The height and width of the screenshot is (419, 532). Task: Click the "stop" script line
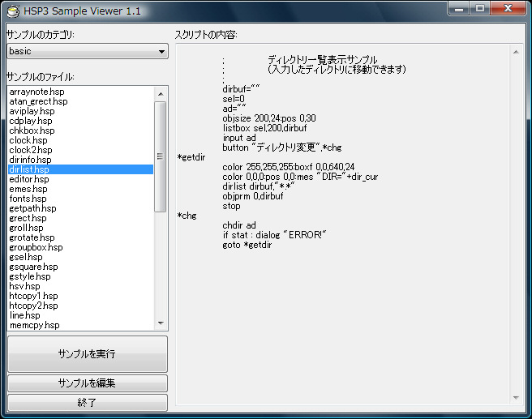[231, 206]
